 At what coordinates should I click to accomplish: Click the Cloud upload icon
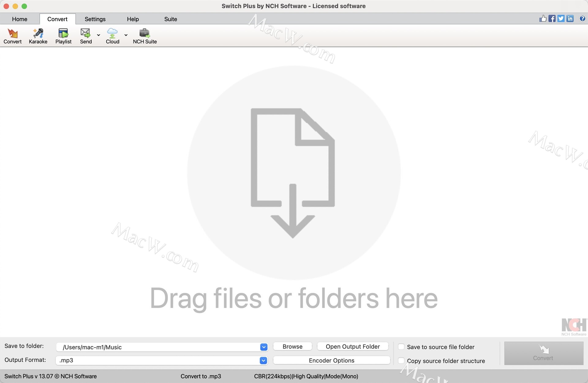pyautogui.click(x=112, y=33)
